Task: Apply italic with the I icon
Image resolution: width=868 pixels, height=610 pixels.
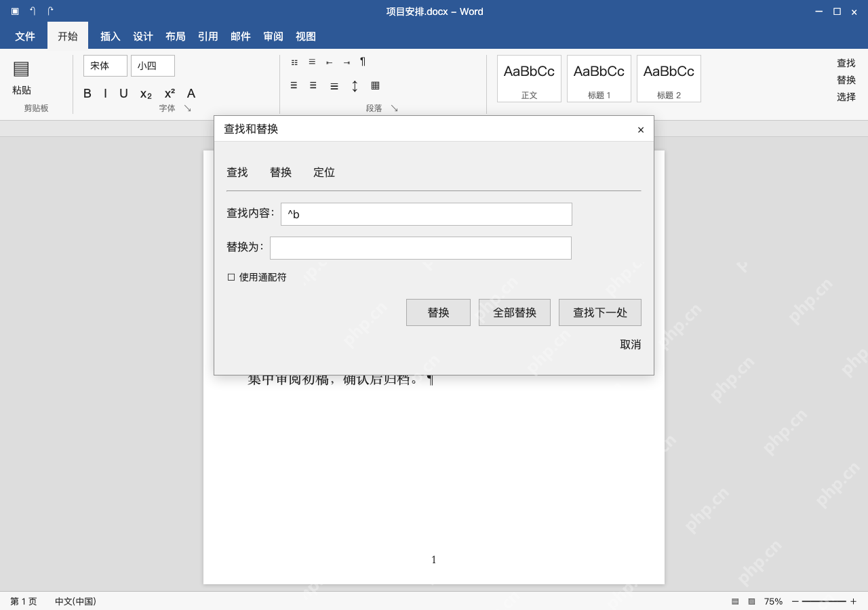Action: point(105,94)
